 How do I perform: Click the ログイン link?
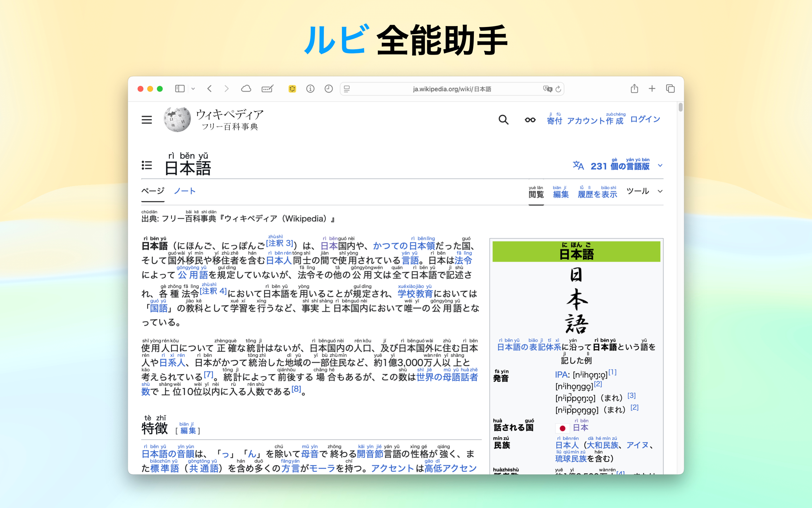point(645,119)
